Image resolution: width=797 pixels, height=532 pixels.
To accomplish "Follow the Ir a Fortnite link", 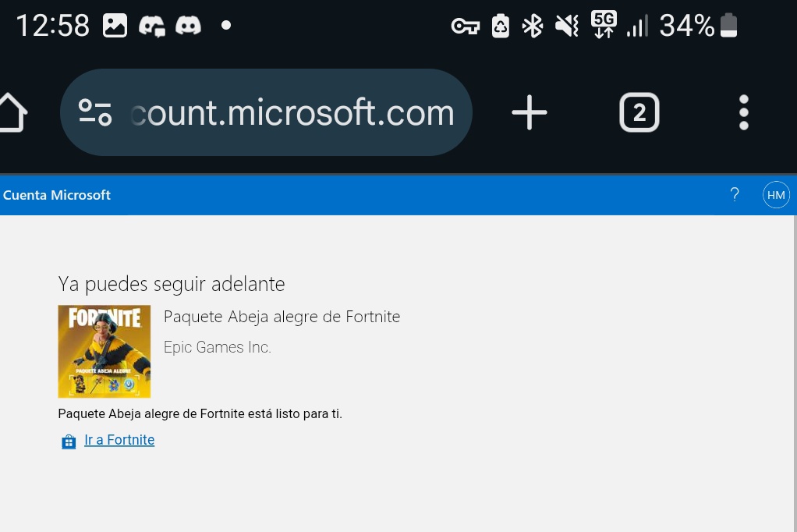I will 119,440.
